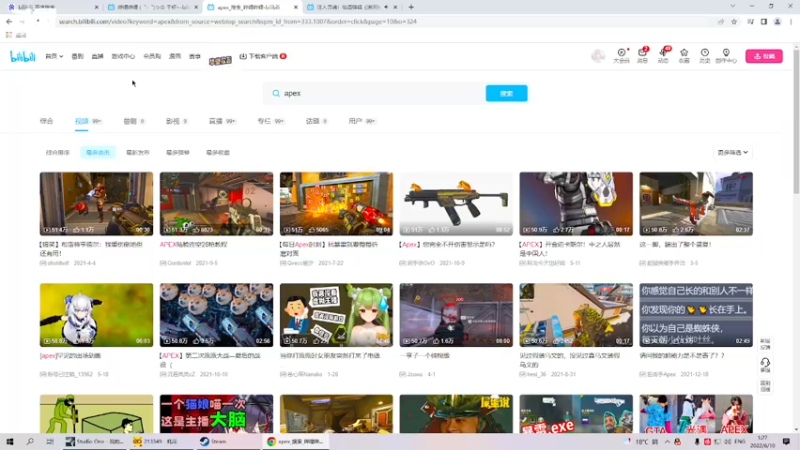Viewport: 800px width, 450px height.
Task: Open the 番剧 navigation link
Action: pyautogui.click(x=77, y=56)
